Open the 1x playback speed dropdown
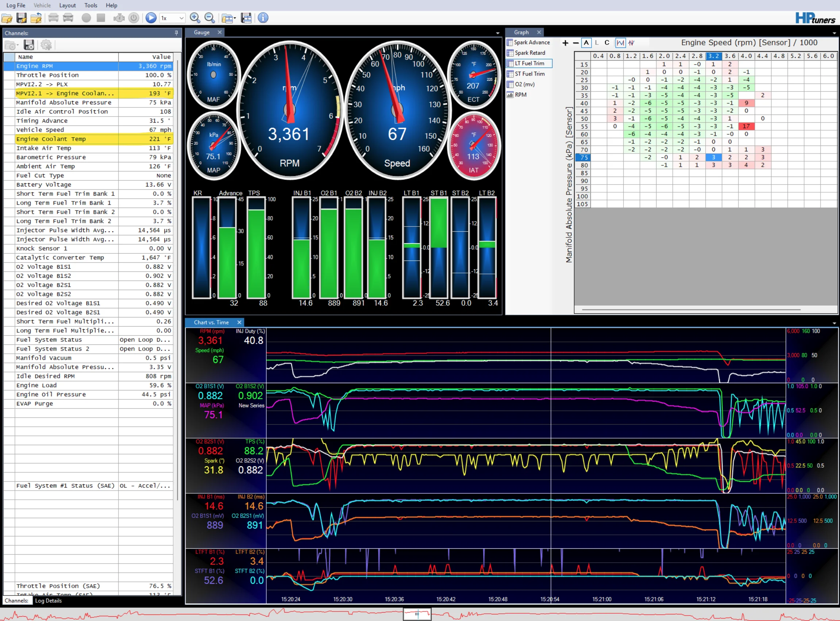 point(172,18)
